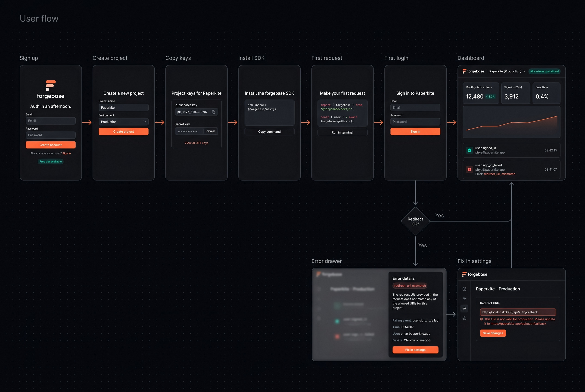Click the forgebase logo in the Dashboard header
This screenshot has width=585, height=392.
coord(473,71)
